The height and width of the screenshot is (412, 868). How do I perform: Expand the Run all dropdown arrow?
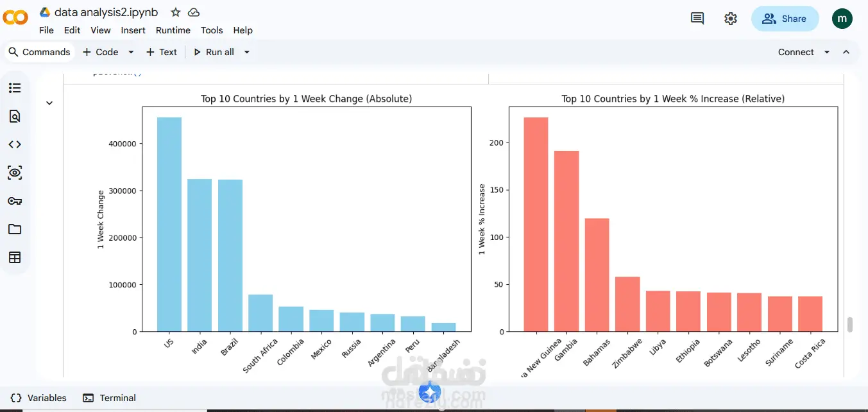click(247, 52)
